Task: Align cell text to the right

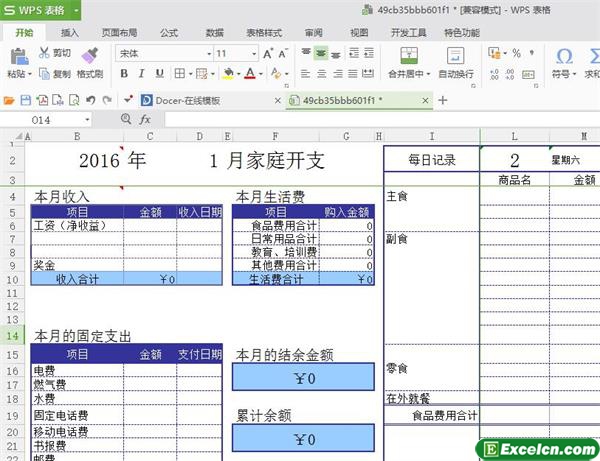Action: (338, 73)
